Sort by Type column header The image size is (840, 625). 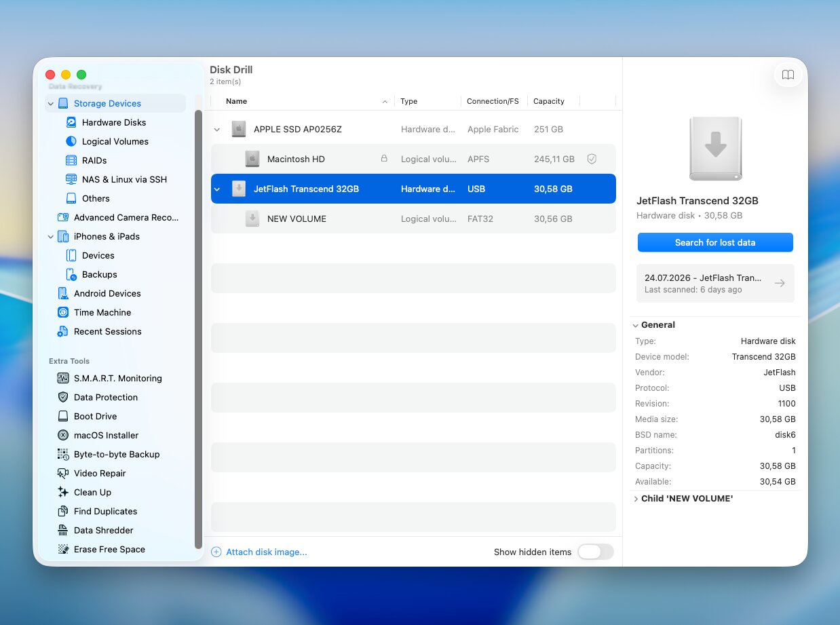coord(408,101)
